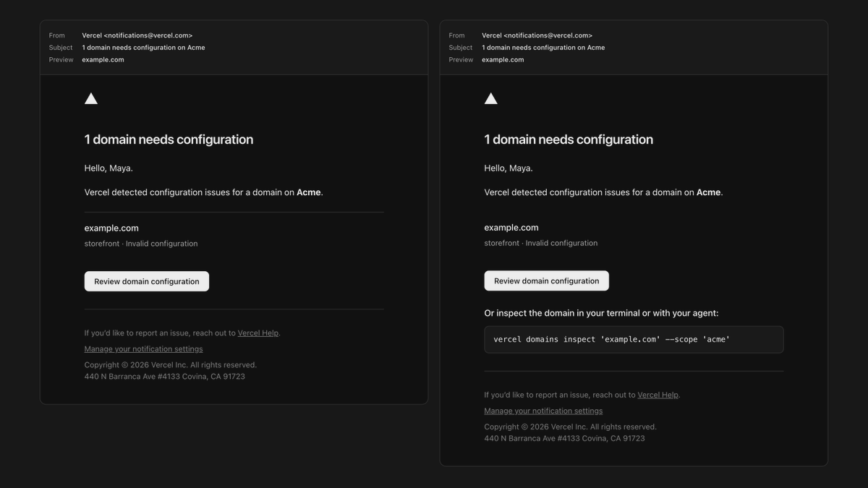Click the preview text example.com in right header
The image size is (868, 488).
pos(503,60)
